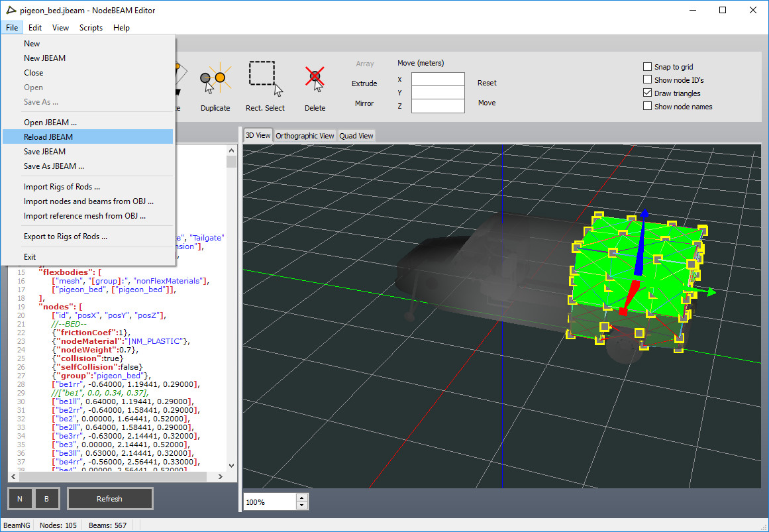
Task: Select the Duplicate nodes tool icon
Action: (x=215, y=78)
